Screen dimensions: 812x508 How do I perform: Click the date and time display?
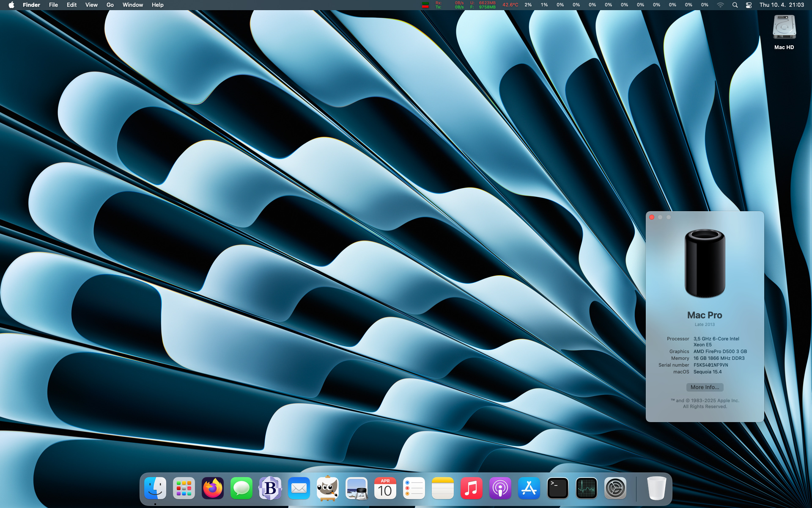coord(782,5)
